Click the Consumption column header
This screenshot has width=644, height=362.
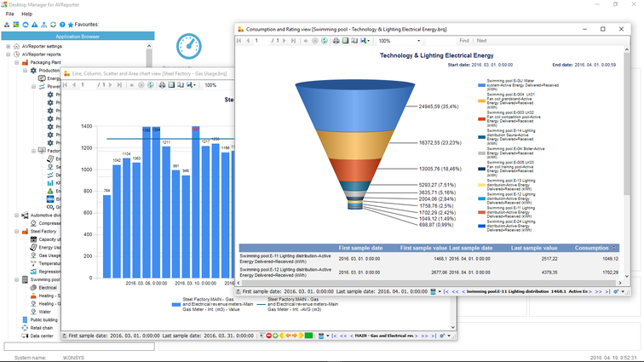(591, 248)
